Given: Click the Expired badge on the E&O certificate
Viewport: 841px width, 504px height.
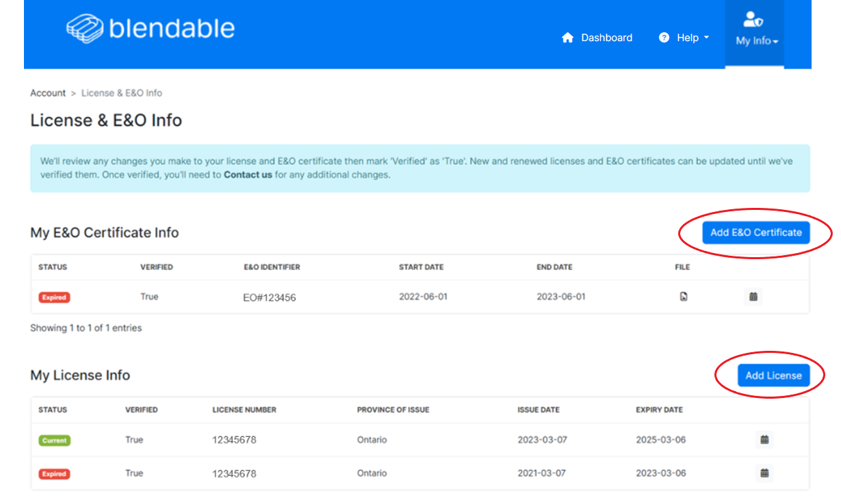Looking at the screenshot, I should 54,297.
